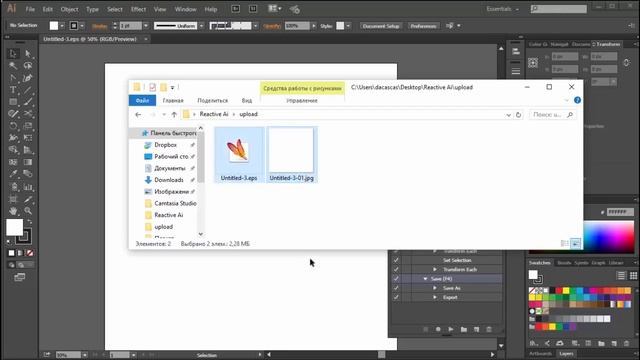Image resolution: width=640 pixels, height=360 pixels.
Task: Select the Rotate tool
Action: click(13, 126)
